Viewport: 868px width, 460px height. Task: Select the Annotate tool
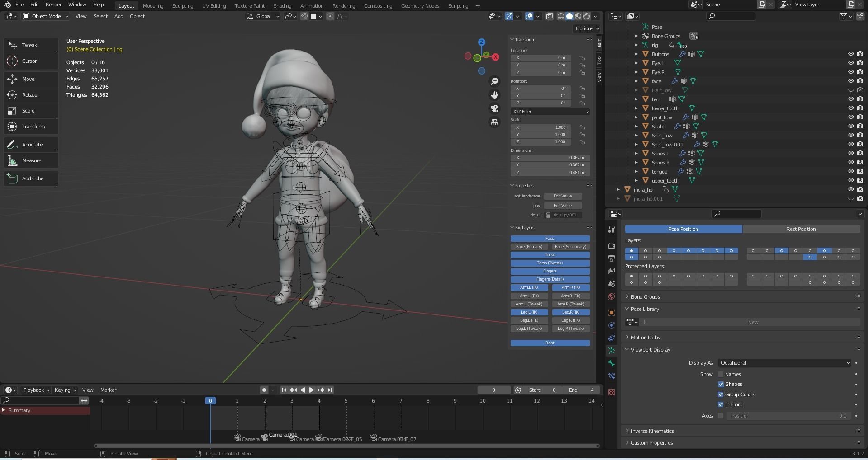(31, 145)
